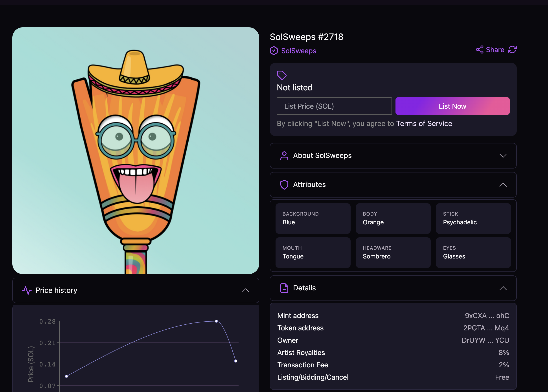This screenshot has height=392, width=548.
Task: Click the Artist Royalties 8% value
Action: 504,353
